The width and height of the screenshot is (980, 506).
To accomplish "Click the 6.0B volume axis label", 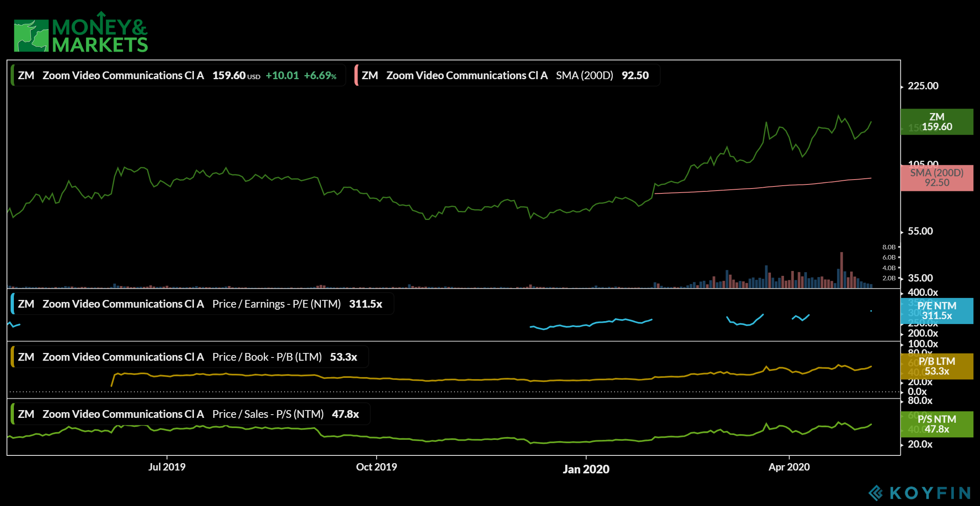I will 889,257.
